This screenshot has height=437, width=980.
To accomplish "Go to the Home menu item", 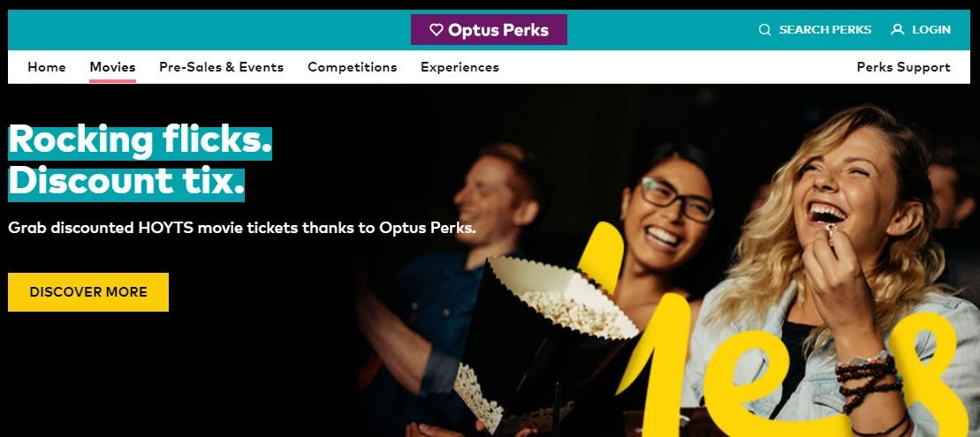I will pyautogui.click(x=46, y=67).
